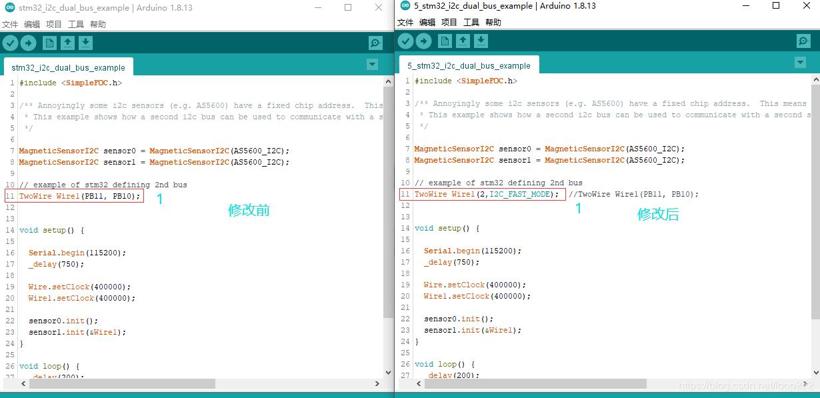The height and width of the screenshot is (398, 820).
Task: Open tab dropdown menu in left window
Action: tap(372, 65)
